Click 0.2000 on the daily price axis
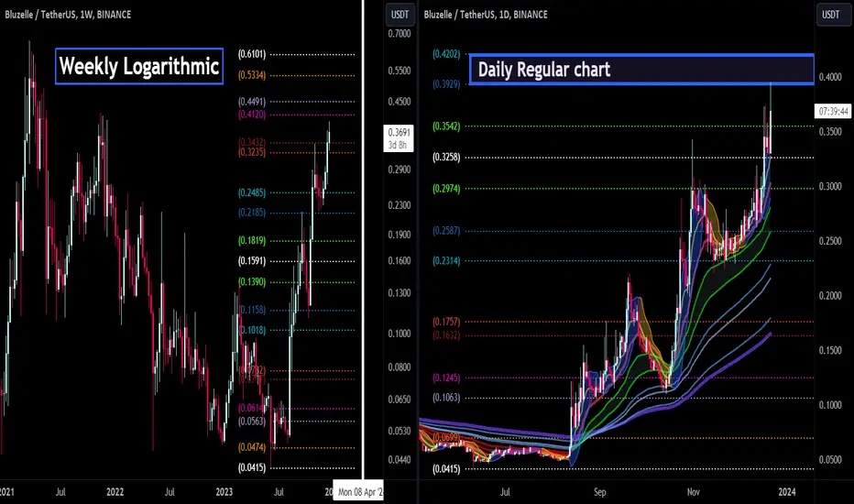Viewport: 854px width, 504px height. tap(830, 296)
